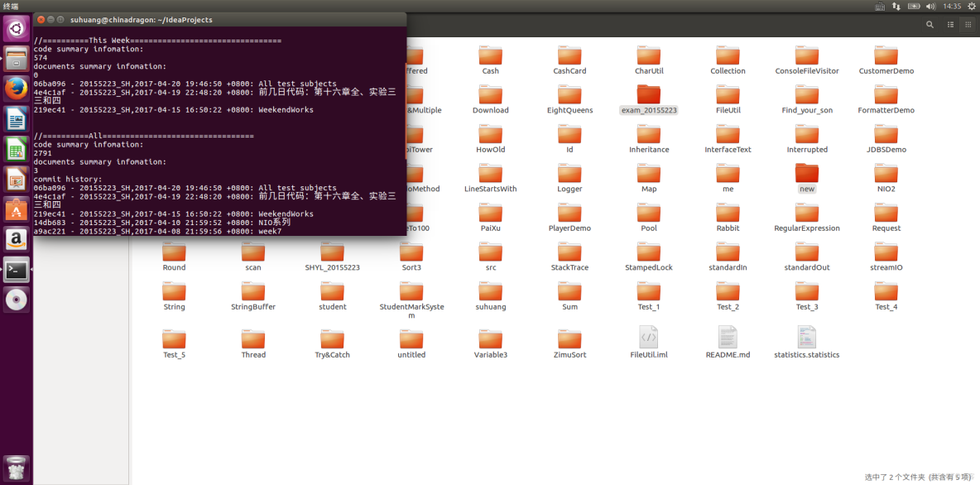This screenshot has width=980, height=485.
Task: Select the Try&Catch folder
Action: pos(333,344)
